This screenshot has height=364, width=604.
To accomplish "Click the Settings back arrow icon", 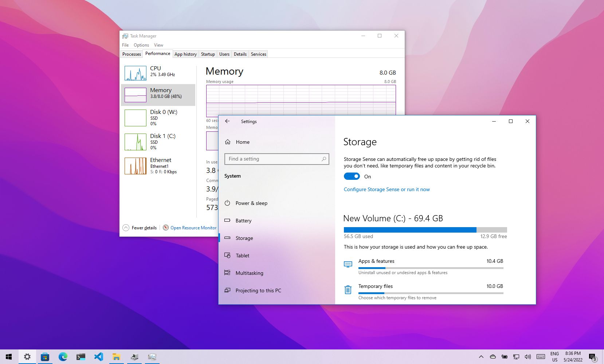I will 227,121.
